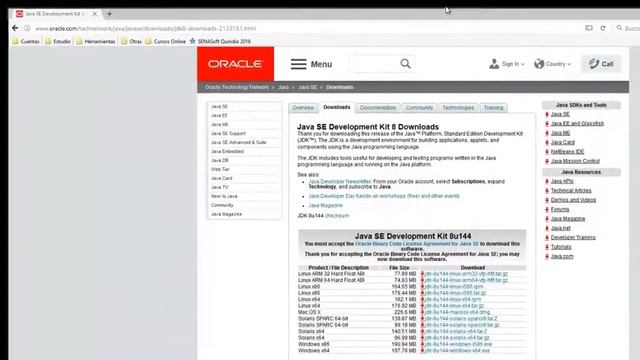Open the SENASoft Quindio 2016 bookmark
Image resolution: width=640 pixels, height=360 pixels.
(x=220, y=41)
